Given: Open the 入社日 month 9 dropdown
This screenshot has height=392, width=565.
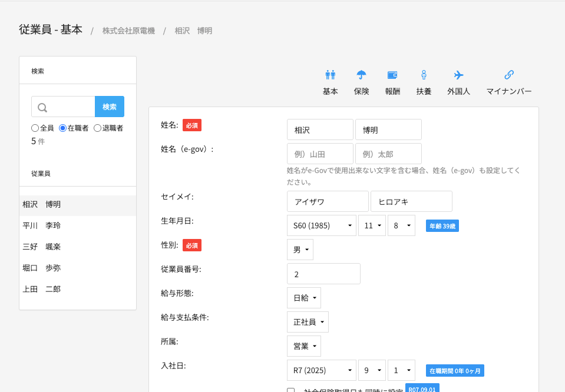Looking at the screenshot, I should pos(372,370).
